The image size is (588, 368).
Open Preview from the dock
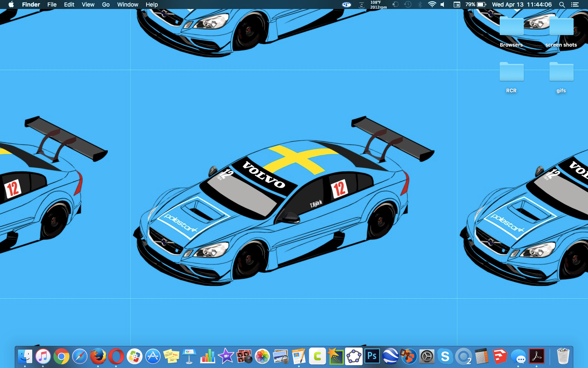click(281, 357)
